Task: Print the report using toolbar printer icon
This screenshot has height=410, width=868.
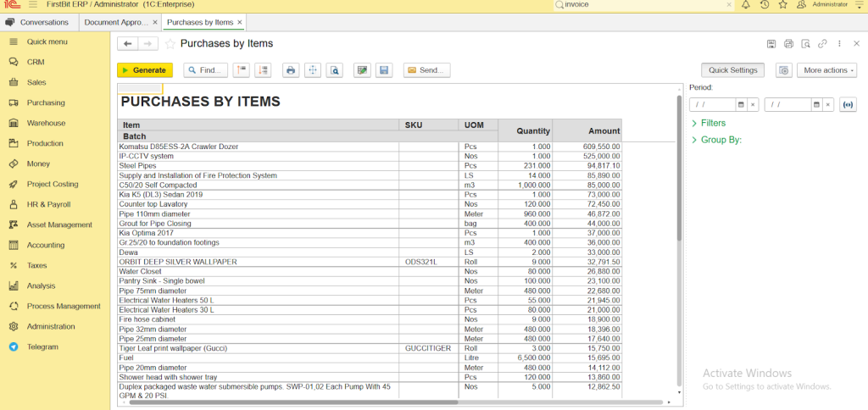Action: [x=291, y=70]
